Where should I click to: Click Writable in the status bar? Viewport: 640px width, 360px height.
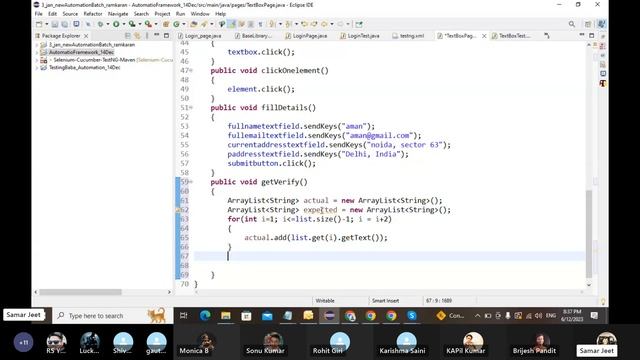pyautogui.click(x=325, y=301)
